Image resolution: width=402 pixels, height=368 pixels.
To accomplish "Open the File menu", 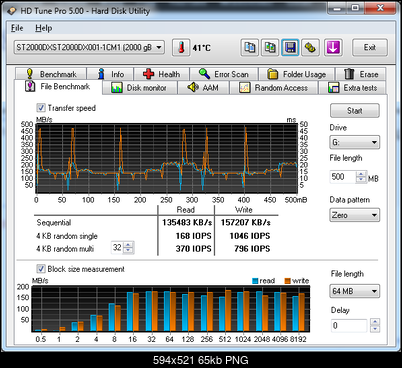I will (x=17, y=28).
